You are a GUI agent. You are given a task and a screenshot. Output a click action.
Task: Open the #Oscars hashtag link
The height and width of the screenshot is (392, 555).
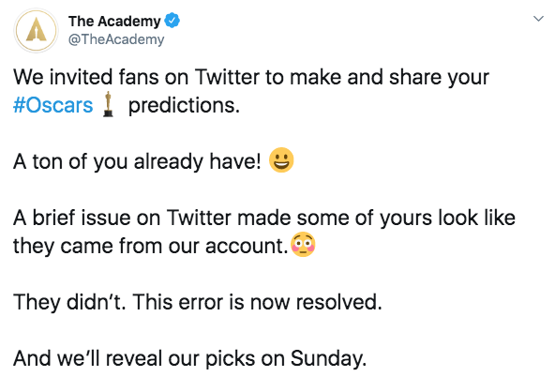(x=53, y=106)
